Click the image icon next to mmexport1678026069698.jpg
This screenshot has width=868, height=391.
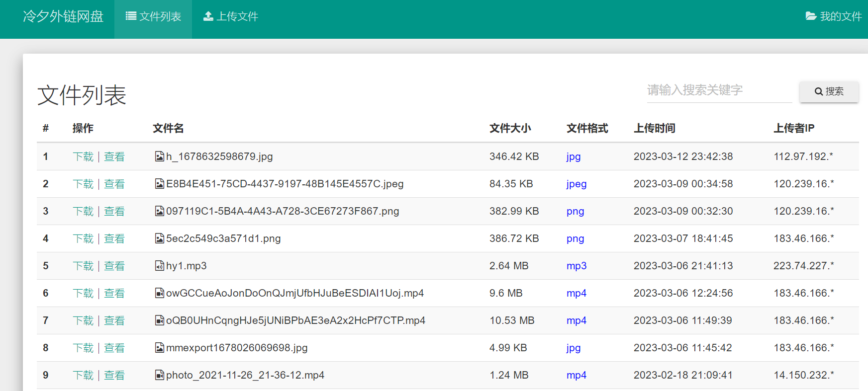[159, 348]
